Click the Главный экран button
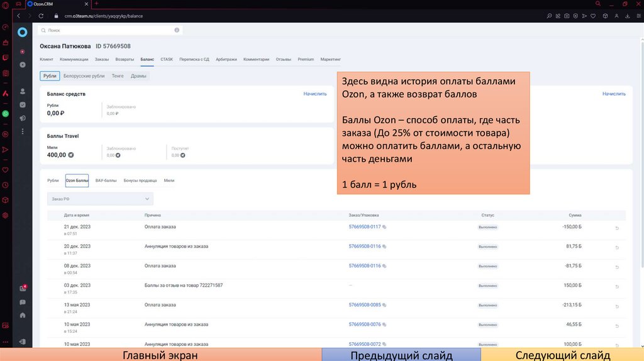This screenshot has width=644, height=361. click(160, 355)
